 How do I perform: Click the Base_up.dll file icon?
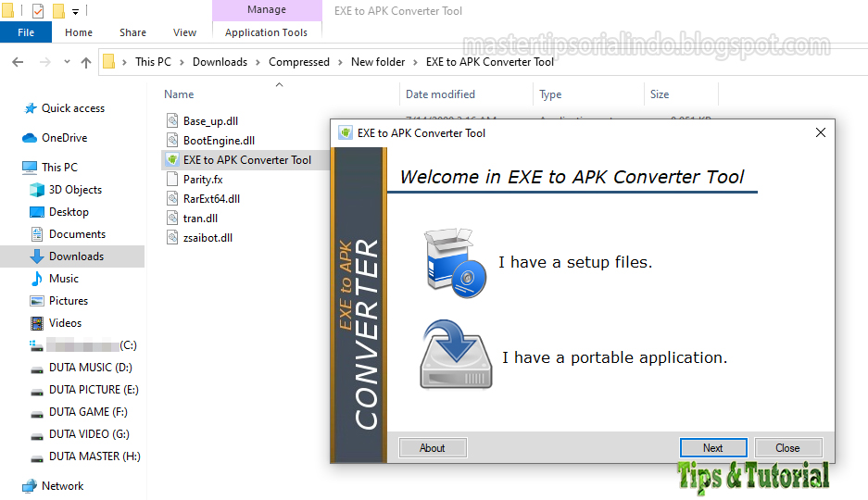tap(172, 120)
